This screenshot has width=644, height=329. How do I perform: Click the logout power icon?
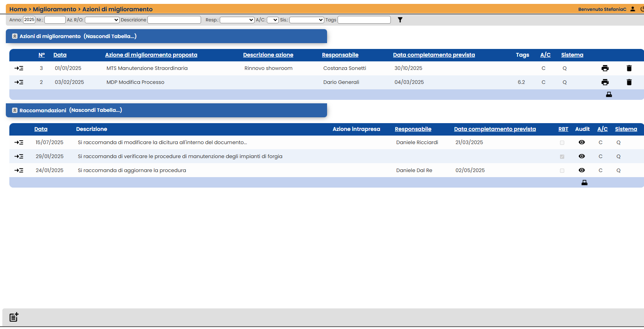pos(642,9)
